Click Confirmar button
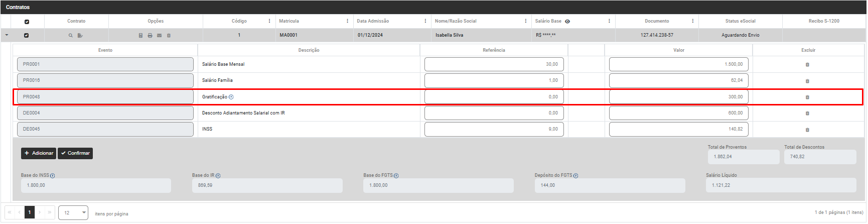The width and height of the screenshot is (868, 224). click(75, 153)
